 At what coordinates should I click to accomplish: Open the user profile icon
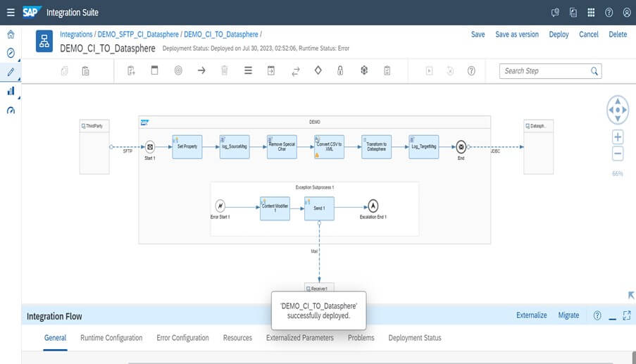tap(627, 13)
